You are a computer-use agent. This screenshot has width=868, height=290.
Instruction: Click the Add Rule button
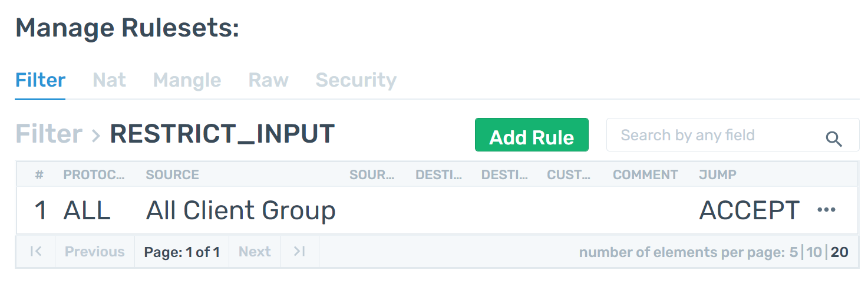click(532, 135)
